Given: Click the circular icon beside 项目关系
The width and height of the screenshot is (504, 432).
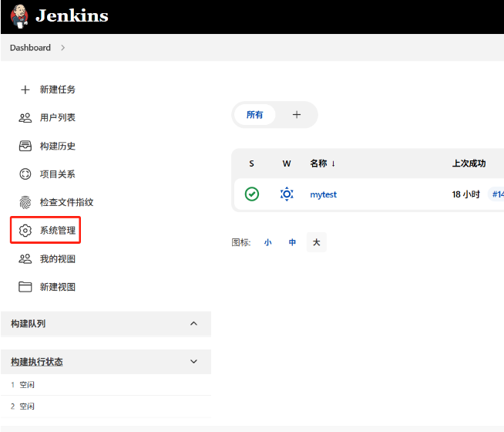Looking at the screenshot, I should (x=25, y=174).
